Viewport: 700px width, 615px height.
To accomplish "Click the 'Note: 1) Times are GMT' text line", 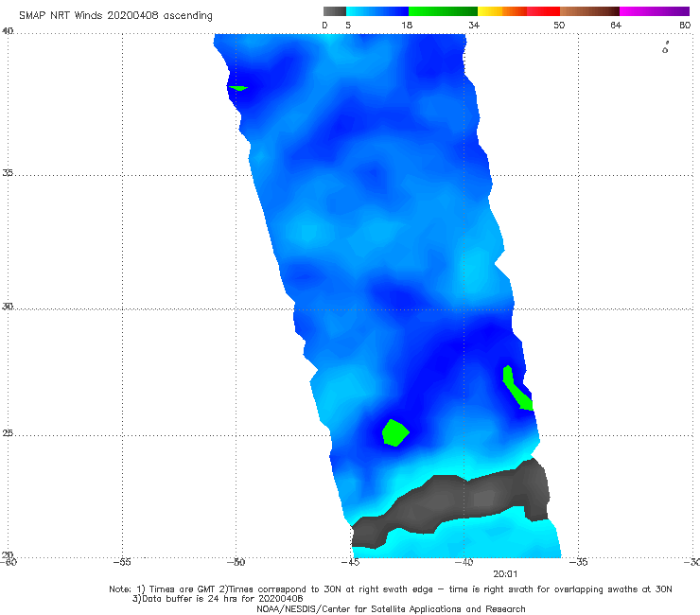I will pos(391,589).
